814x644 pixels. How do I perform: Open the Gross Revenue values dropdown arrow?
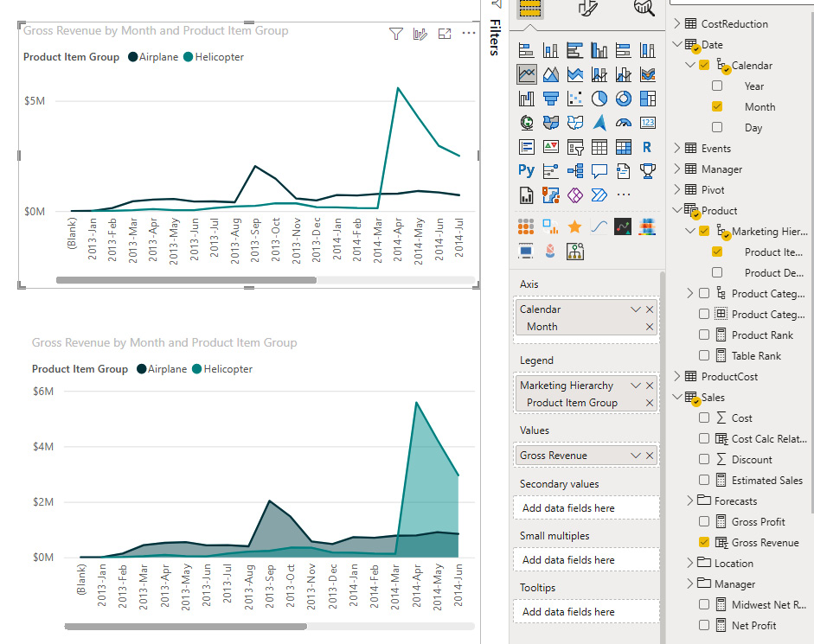(636, 456)
